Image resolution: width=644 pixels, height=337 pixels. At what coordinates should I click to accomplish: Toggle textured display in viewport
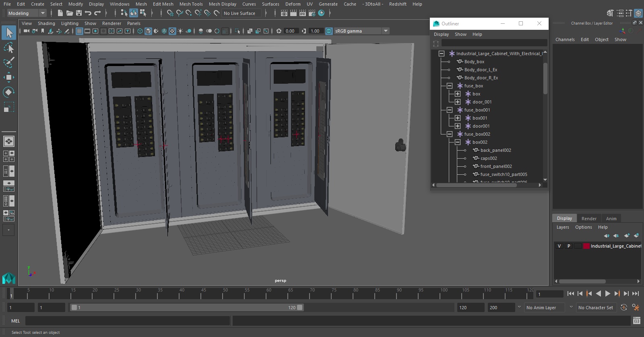tap(172, 31)
